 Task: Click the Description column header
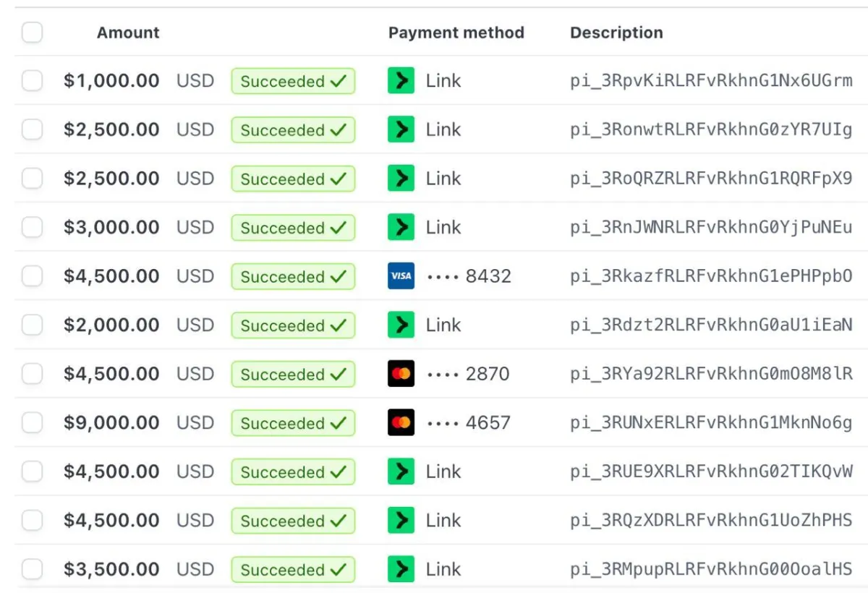click(x=616, y=33)
